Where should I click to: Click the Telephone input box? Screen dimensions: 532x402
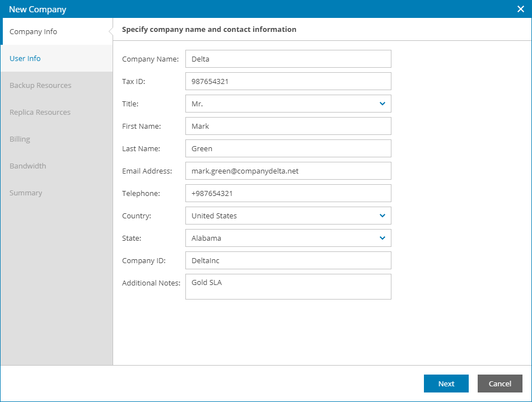pyautogui.click(x=288, y=193)
